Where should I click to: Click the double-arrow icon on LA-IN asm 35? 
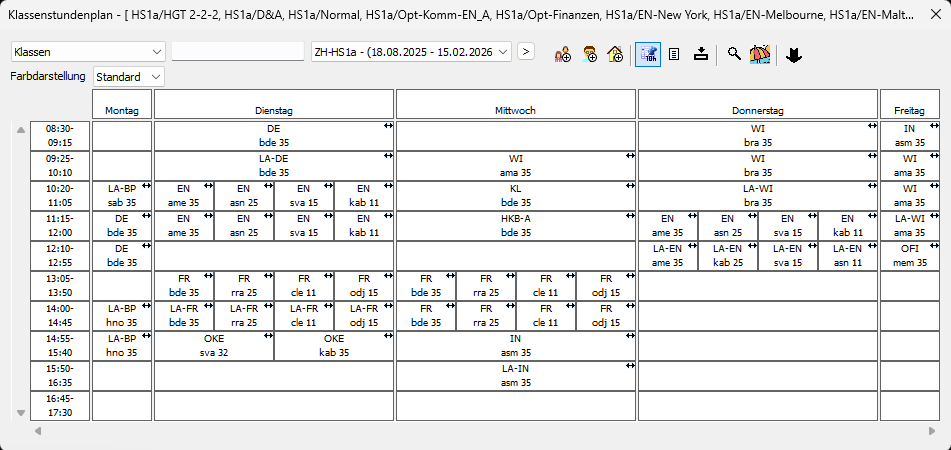[630, 366]
